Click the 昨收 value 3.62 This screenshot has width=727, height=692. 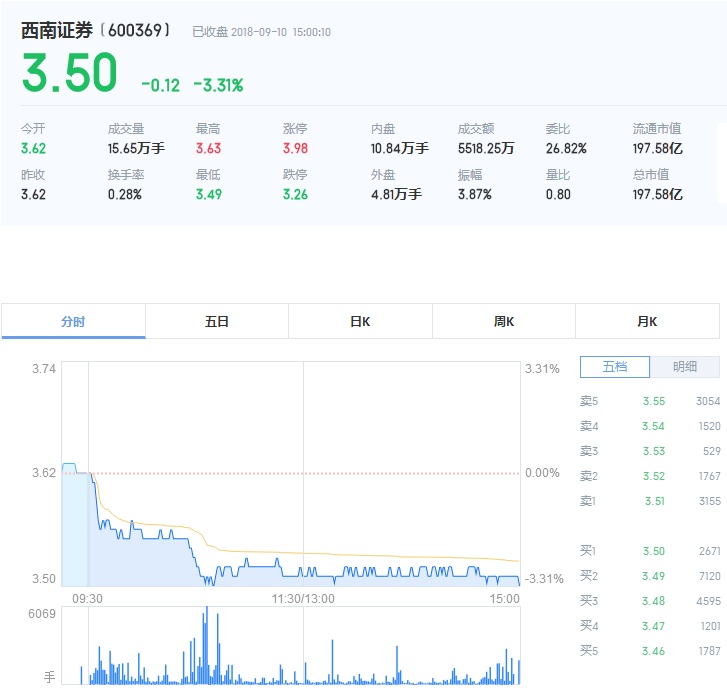33,194
